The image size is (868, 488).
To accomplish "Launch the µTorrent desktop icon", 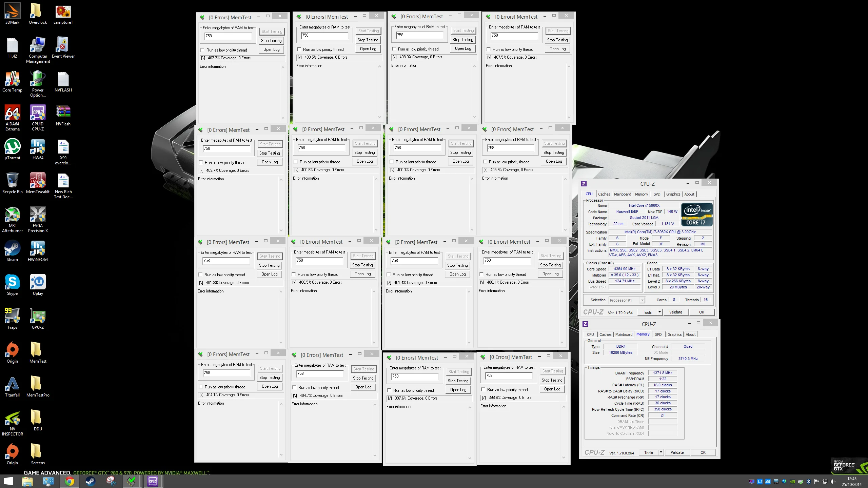I will tap(12, 150).
